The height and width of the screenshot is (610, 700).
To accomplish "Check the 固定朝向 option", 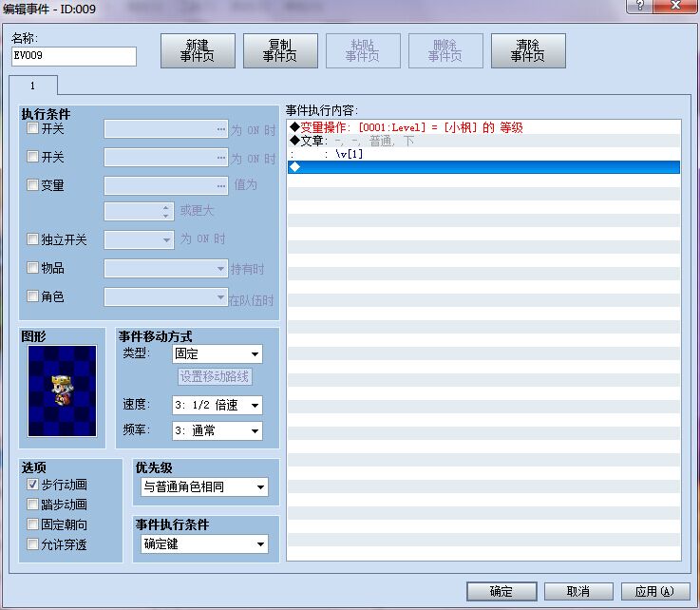I will tap(32, 524).
